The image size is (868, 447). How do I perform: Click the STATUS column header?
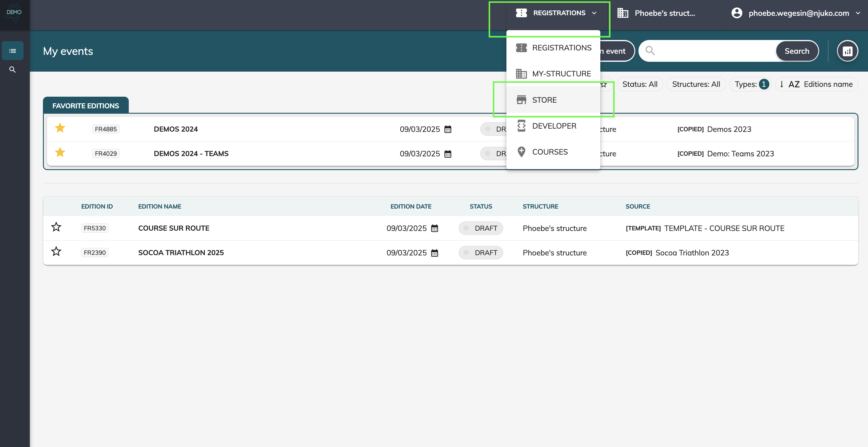[x=481, y=206]
